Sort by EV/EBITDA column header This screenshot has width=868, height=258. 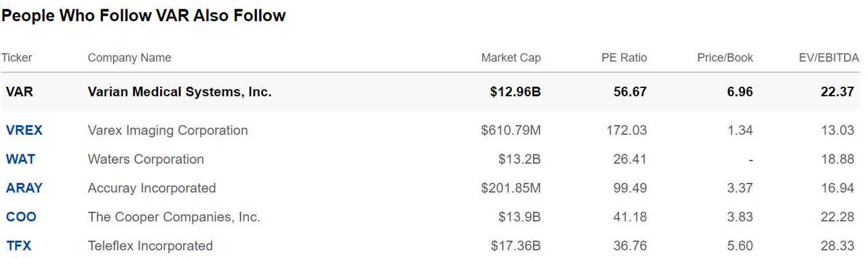pyautogui.click(x=829, y=58)
